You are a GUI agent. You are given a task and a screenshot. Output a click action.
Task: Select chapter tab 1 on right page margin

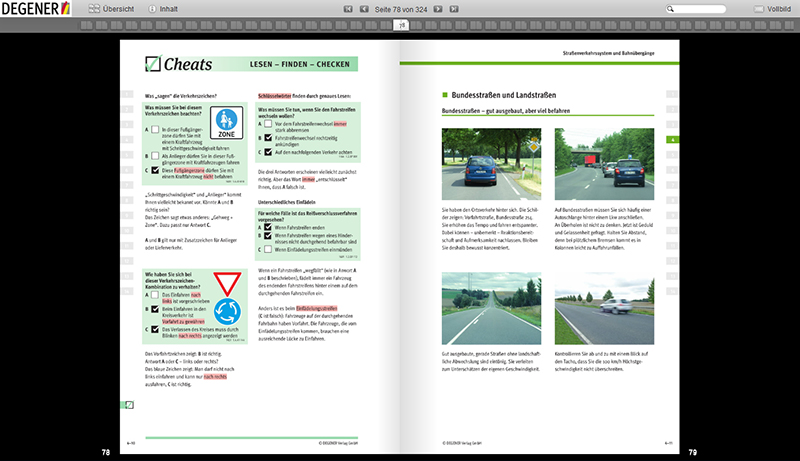pos(672,94)
